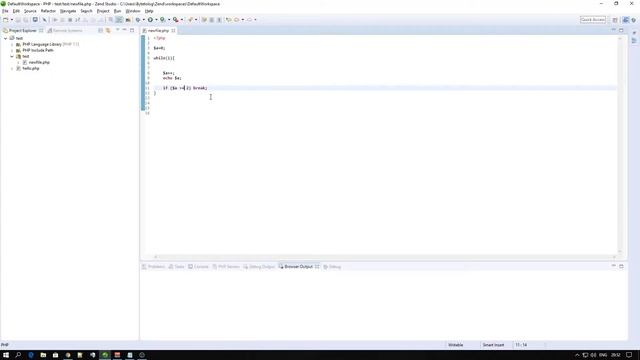Open the Back history dropdown arrow

[x=243, y=20]
